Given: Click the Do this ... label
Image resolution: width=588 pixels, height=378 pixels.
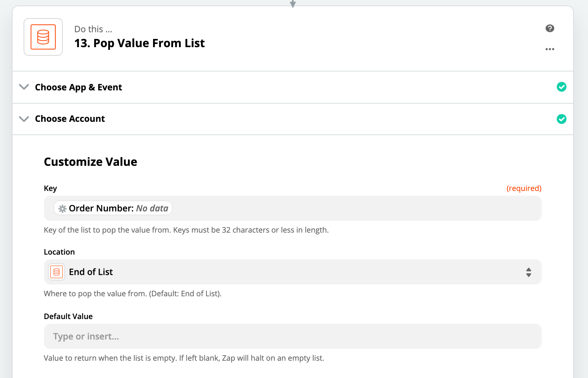Looking at the screenshot, I should (93, 29).
